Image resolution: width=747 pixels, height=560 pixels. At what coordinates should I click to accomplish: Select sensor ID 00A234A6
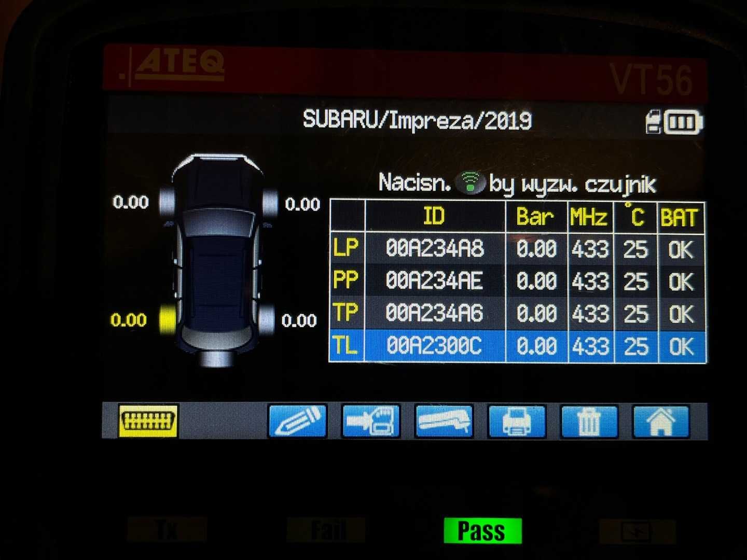click(435, 313)
